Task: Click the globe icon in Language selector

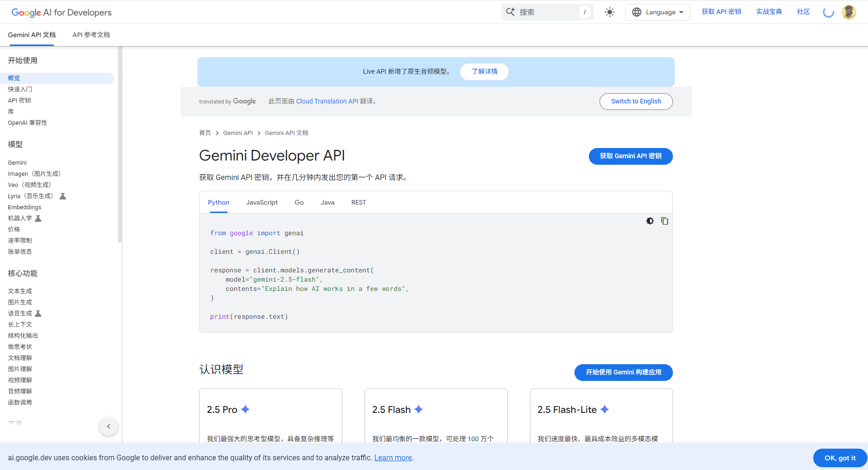Action: [637, 12]
